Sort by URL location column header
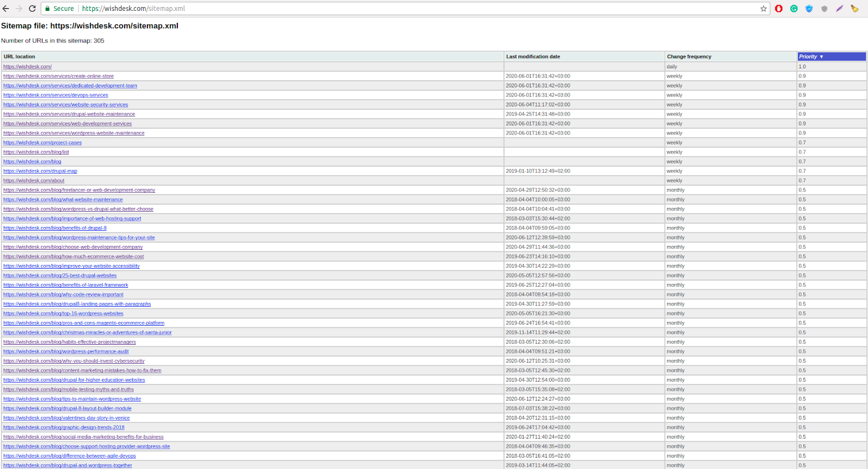This screenshot has height=469, width=868. [x=253, y=56]
